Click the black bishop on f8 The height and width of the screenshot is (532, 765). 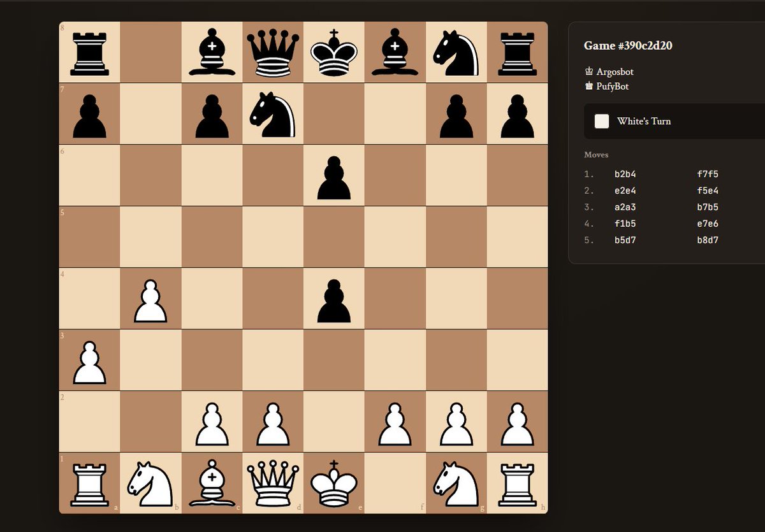point(394,52)
